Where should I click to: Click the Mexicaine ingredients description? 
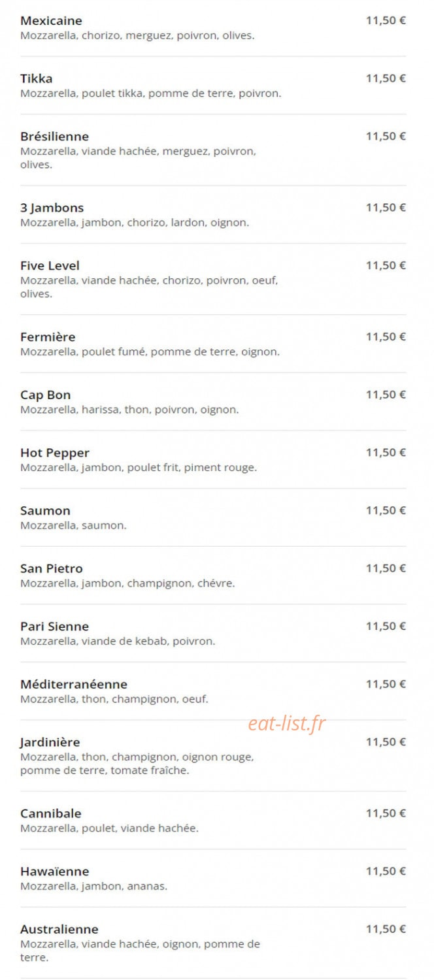coord(137,36)
